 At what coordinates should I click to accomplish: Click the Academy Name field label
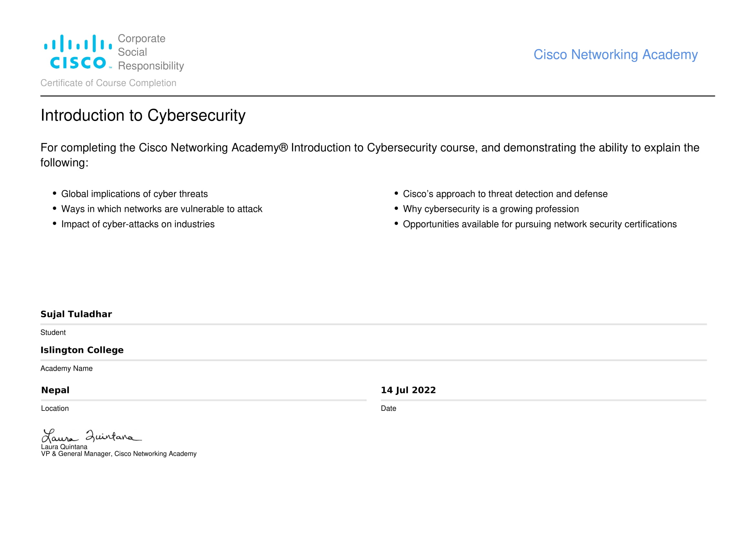[67, 369]
